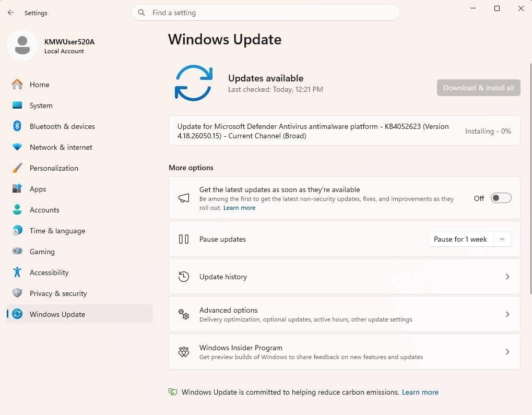
Task: Click the Windows Insider Program hearts icon
Action: [x=184, y=352]
